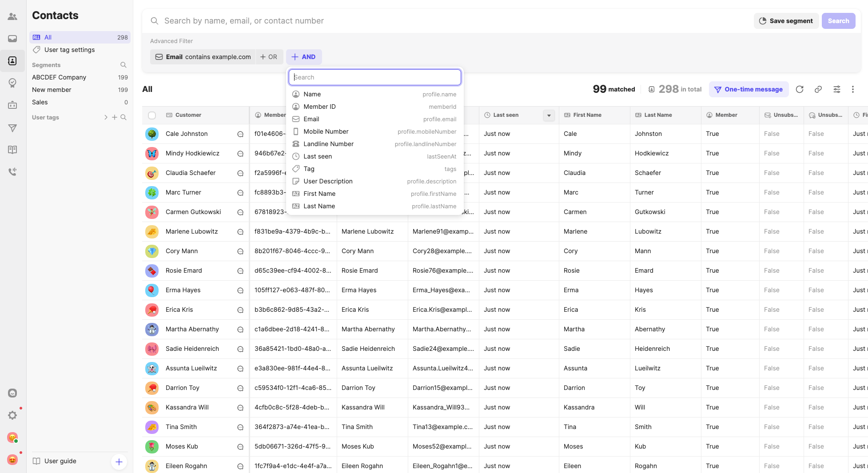This screenshot has height=473, width=868.
Task: Open chat with Marlene Lubowitz
Action: [x=240, y=232]
